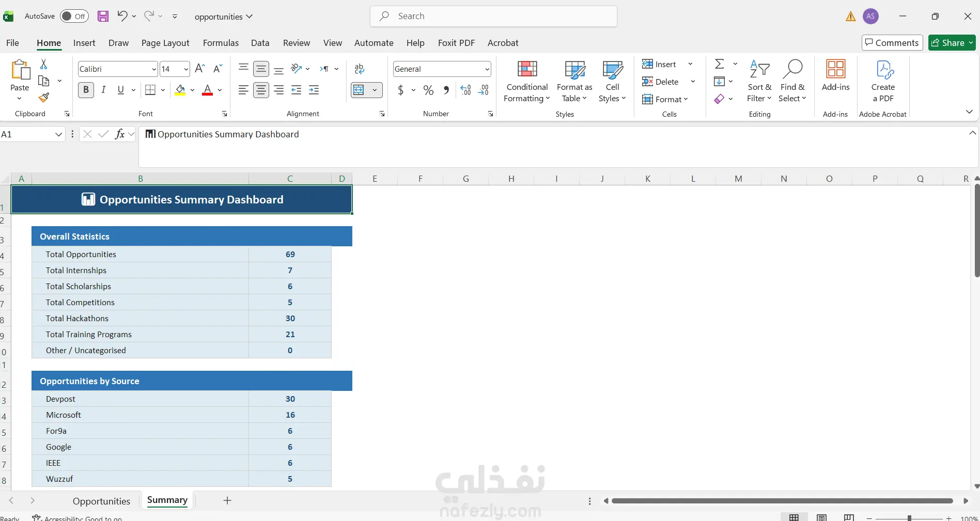Screen dimensions: 980x521
Task: Switch to Page Layout view in status bar
Action: point(821,517)
